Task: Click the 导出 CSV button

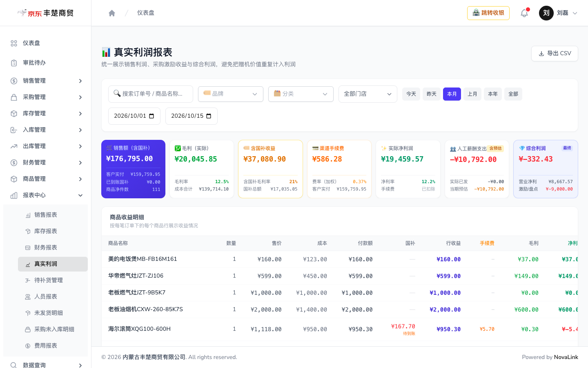Action: click(555, 54)
